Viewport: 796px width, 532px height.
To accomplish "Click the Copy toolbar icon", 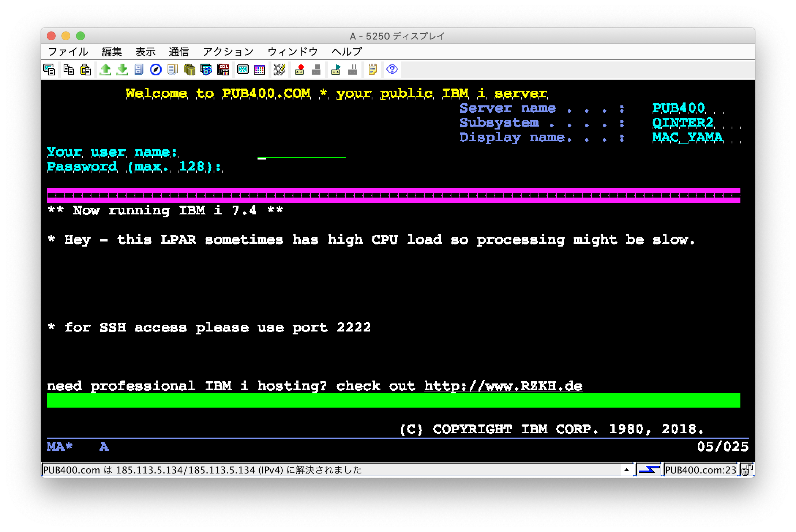I will pyautogui.click(x=68, y=70).
